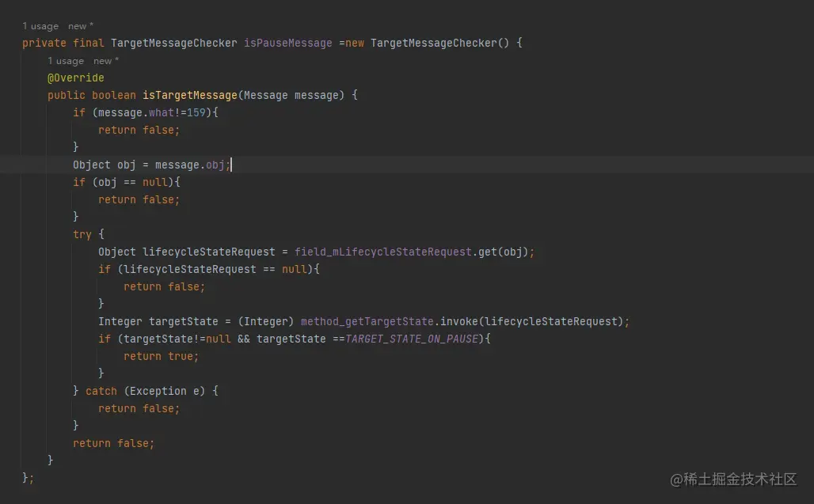Click the isTargetMessage method name
The height and width of the screenshot is (504, 814).
(190, 96)
